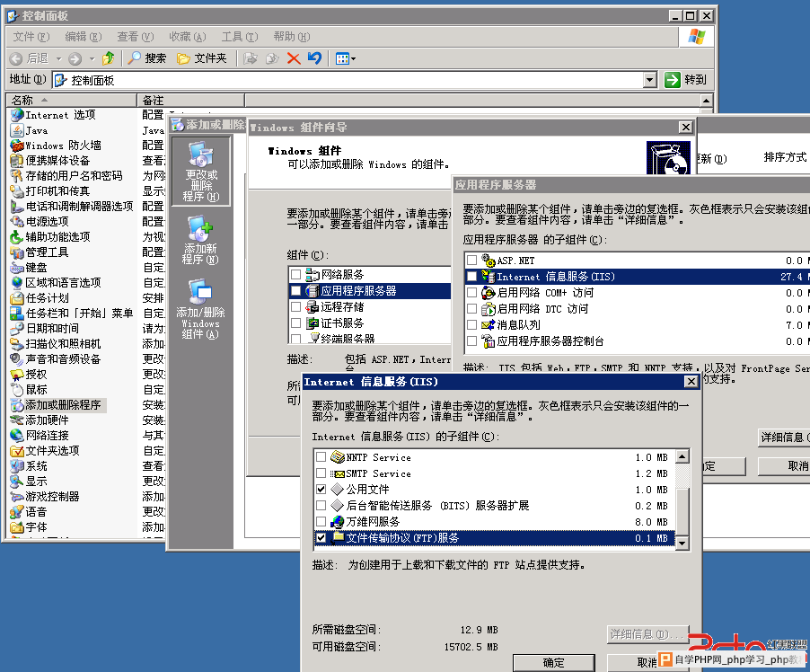Select 启用网络 DTC 访问 row text
Screen dimensions: 810x672
(542, 309)
